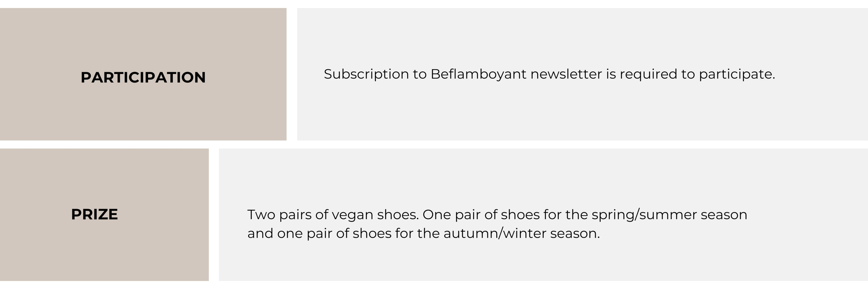Click the beige block behind PRIZE
The width and height of the screenshot is (868, 289).
click(x=104, y=215)
